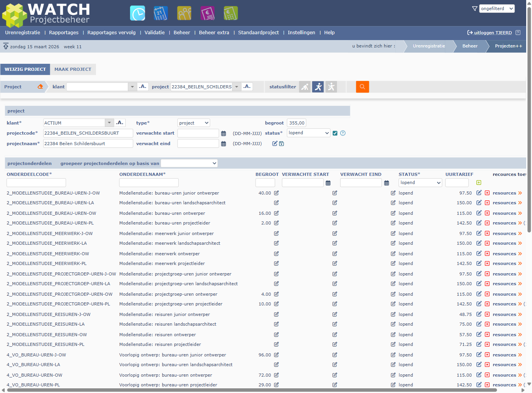The height and width of the screenshot is (393, 532).
Task: Open resources link for 2_MODELLENSTUDIE_MEERWERK-LA
Action: (504, 244)
